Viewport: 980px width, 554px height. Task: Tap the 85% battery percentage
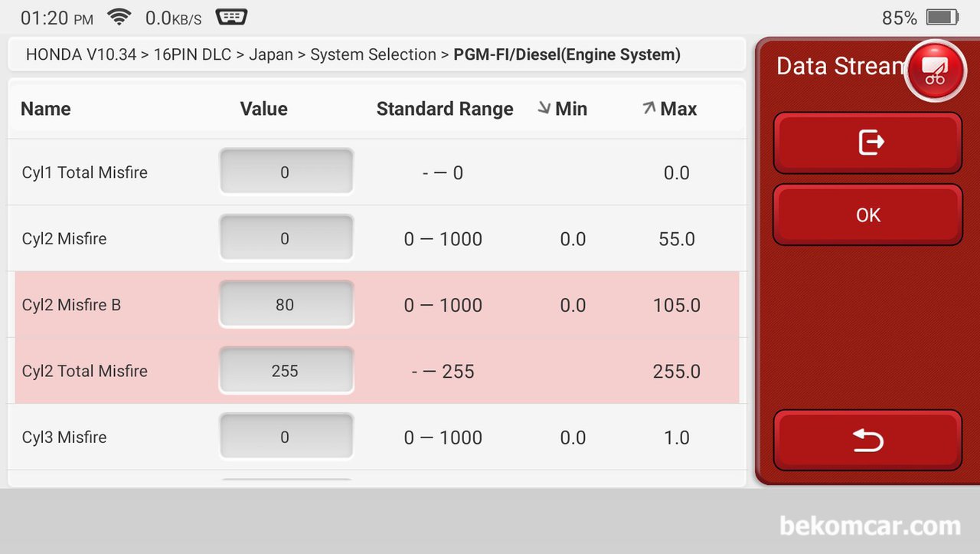coord(900,18)
